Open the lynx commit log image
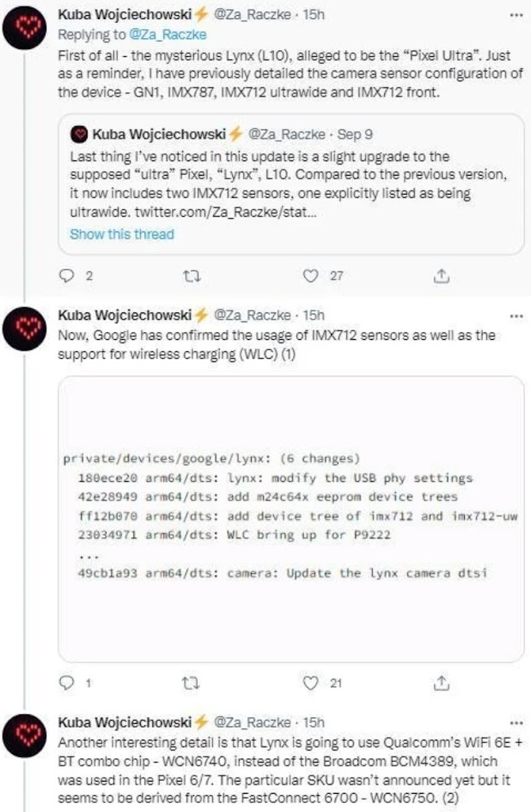This screenshot has width=531, height=812. coord(291,519)
